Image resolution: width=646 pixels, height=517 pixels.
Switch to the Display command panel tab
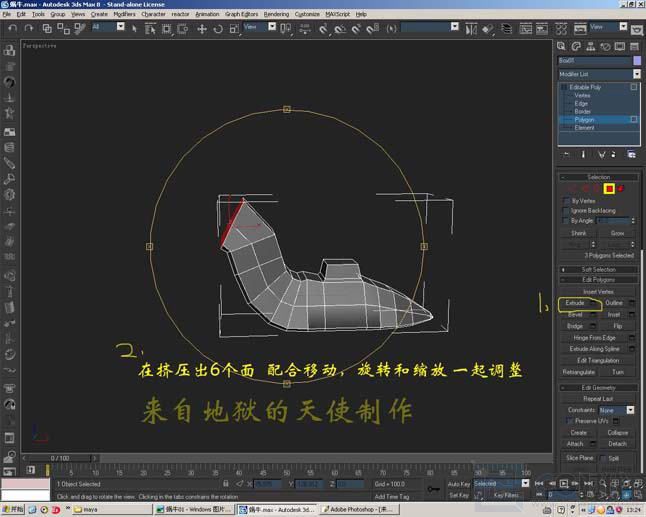click(x=620, y=46)
